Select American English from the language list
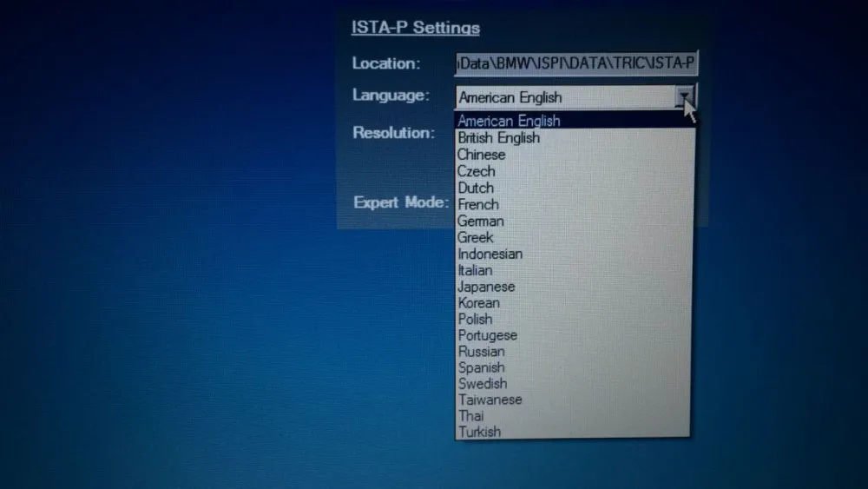Image resolution: width=868 pixels, height=489 pixels. point(575,121)
